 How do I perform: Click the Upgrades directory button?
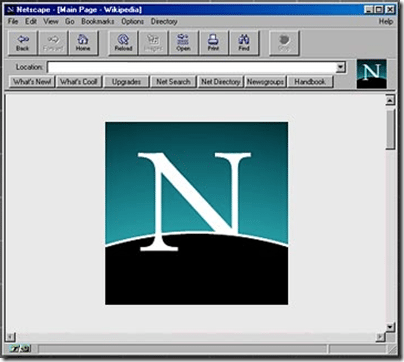tap(126, 82)
